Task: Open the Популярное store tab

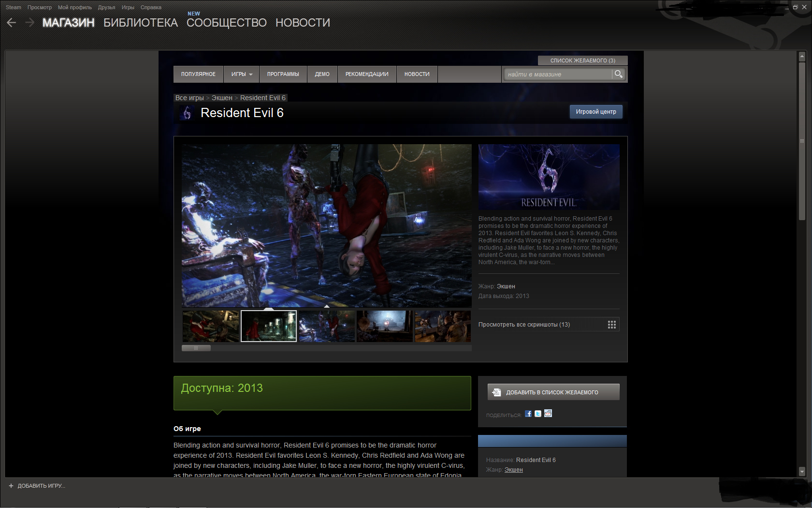Action: point(199,74)
